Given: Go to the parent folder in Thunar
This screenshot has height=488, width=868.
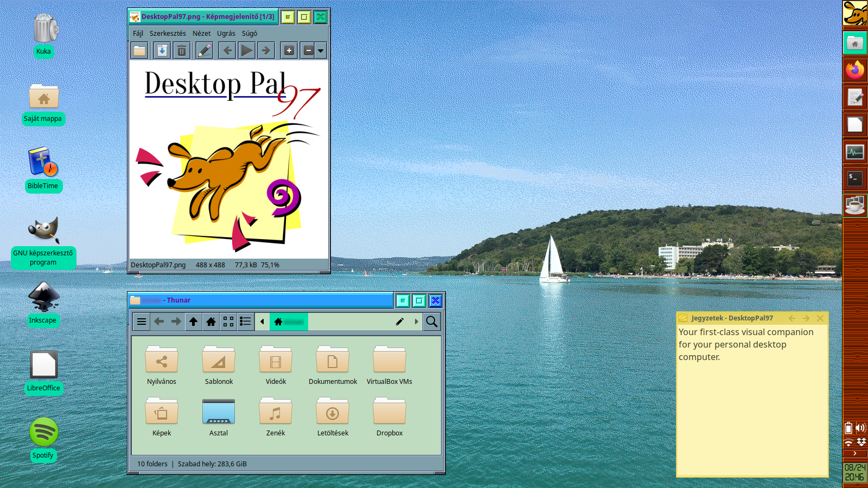Looking at the screenshot, I should click(194, 322).
